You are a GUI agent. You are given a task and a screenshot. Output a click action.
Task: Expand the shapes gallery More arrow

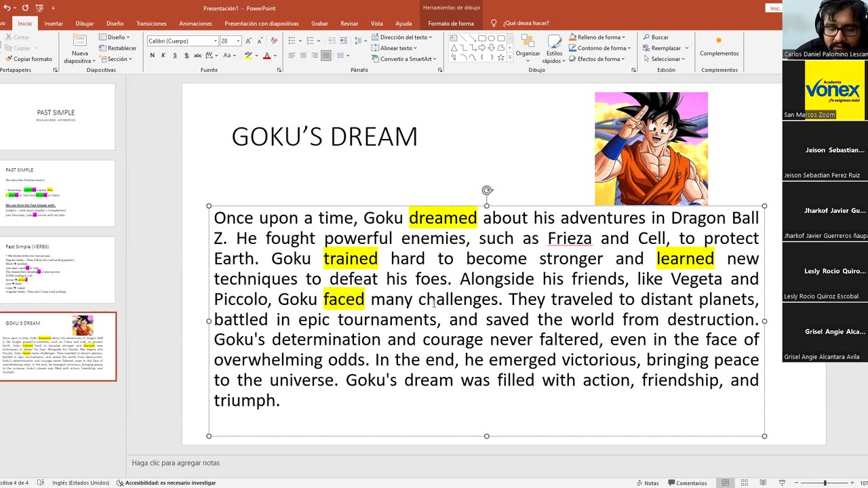(510, 58)
